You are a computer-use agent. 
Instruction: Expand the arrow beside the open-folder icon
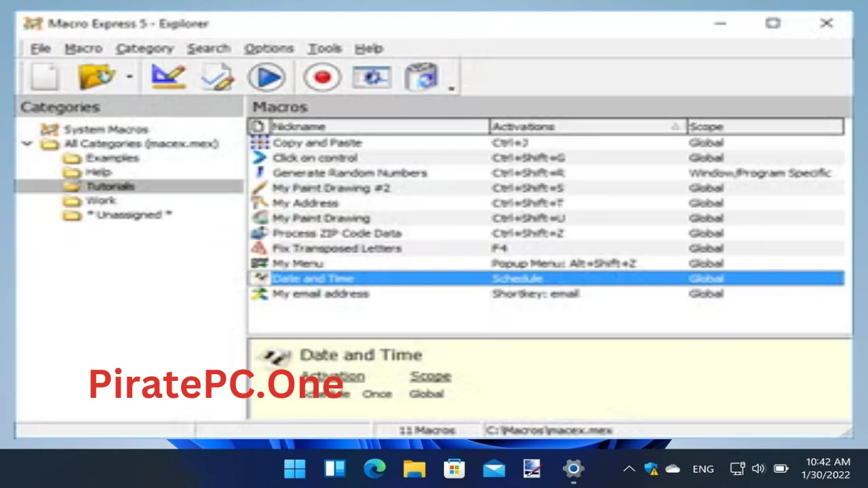pos(129,77)
